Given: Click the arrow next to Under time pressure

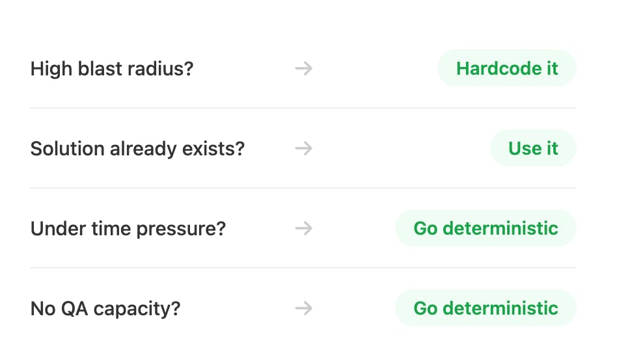Looking at the screenshot, I should [x=303, y=228].
